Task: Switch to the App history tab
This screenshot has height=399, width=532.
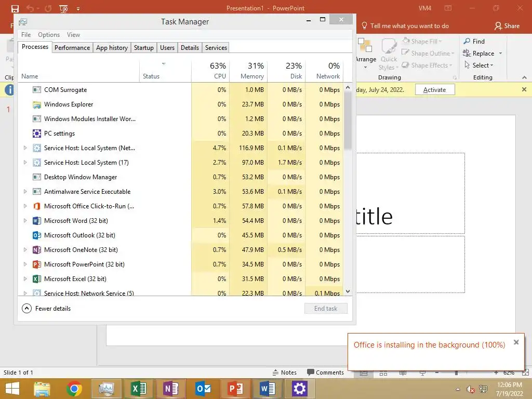Action: coord(112,48)
